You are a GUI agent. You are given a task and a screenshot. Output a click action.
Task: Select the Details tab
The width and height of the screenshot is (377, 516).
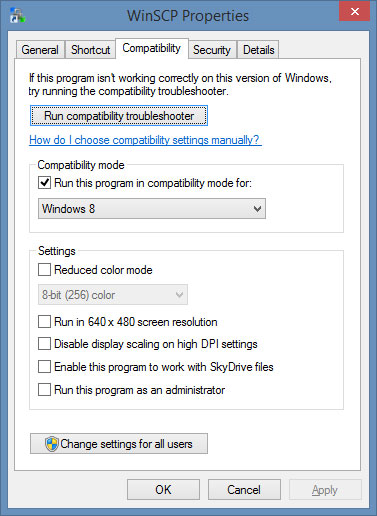pos(258,50)
